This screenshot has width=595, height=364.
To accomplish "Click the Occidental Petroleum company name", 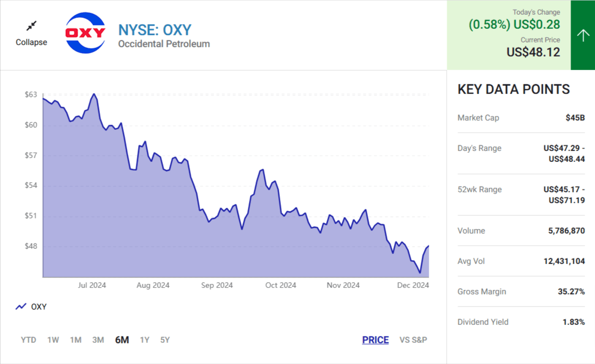I will coord(164,44).
